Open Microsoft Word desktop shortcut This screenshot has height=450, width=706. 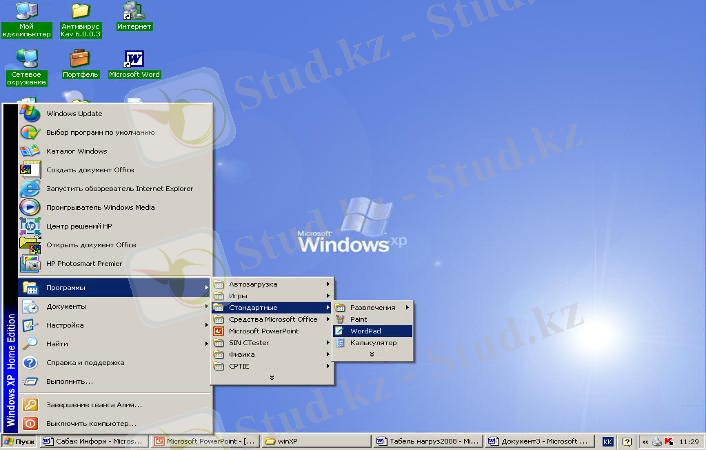point(134,60)
